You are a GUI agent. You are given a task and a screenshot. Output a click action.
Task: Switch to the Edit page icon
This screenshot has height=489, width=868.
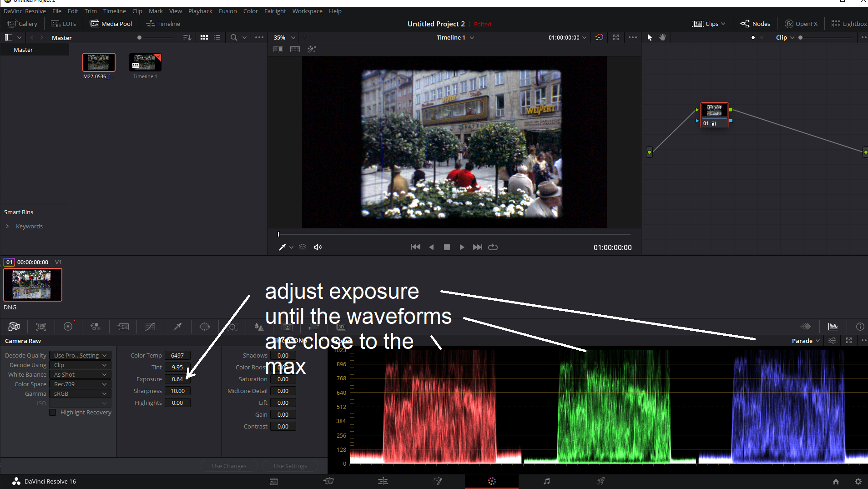383,481
